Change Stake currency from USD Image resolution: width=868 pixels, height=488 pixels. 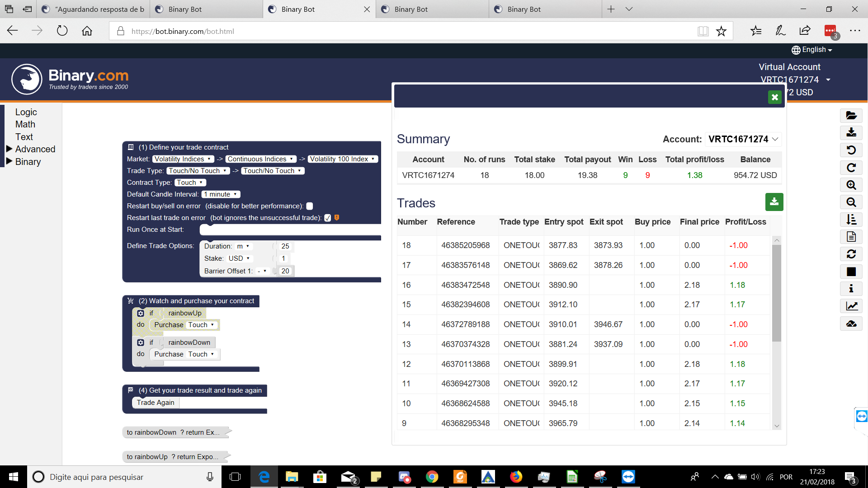(239, 258)
